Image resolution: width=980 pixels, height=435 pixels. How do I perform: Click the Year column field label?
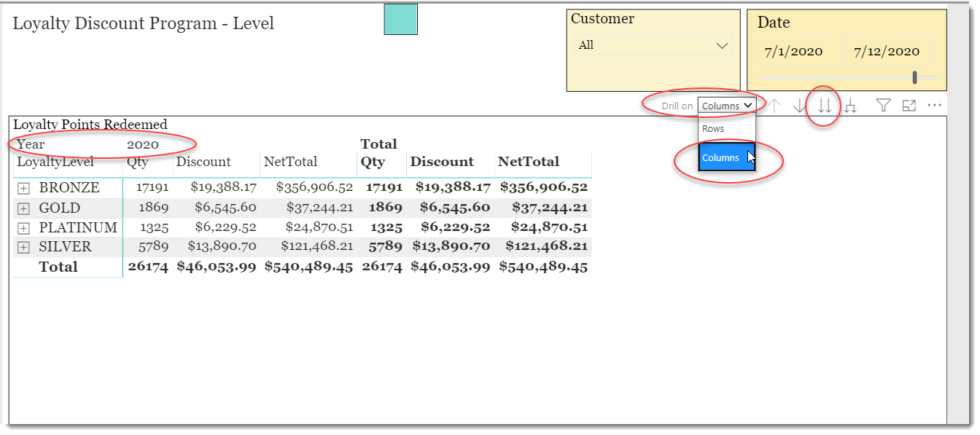[31, 144]
